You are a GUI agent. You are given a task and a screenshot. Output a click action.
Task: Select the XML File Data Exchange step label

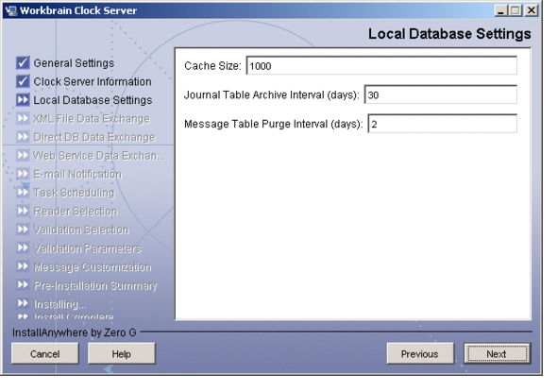(x=92, y=119)
